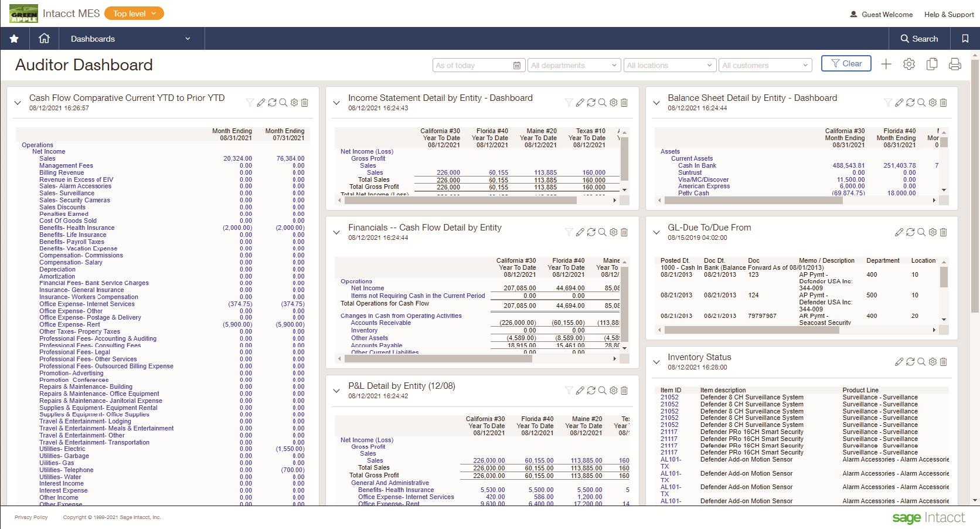Edit the Financials Cash Flow Detail component
Screen dimensions: 980x529
tap(580, 232)
